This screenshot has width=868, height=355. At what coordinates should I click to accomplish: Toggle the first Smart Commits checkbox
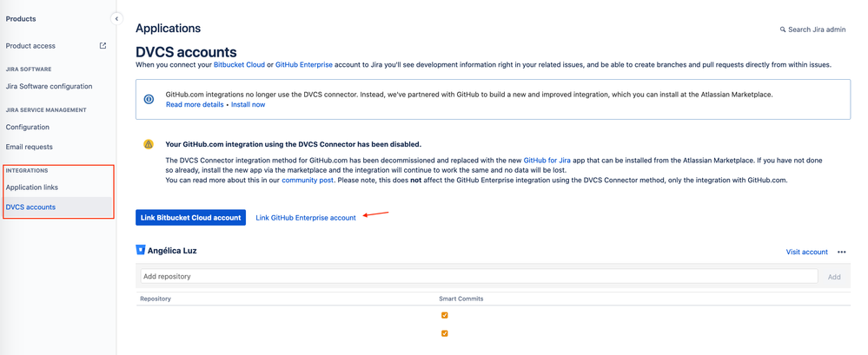click(445, 315)
